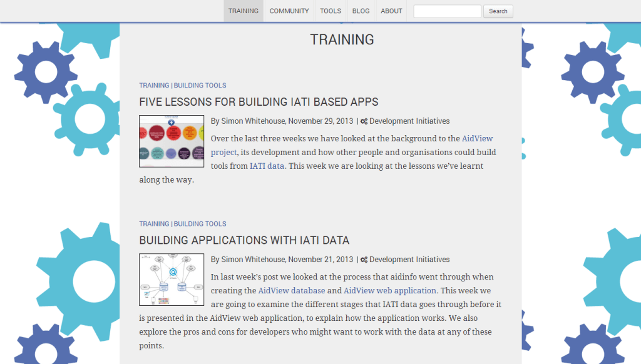Image resolution: width=641 pixels, height=364 pixels.
Task: Click Training category link above Building Applications
Action: pyautogui.click(x=154, y=224)
